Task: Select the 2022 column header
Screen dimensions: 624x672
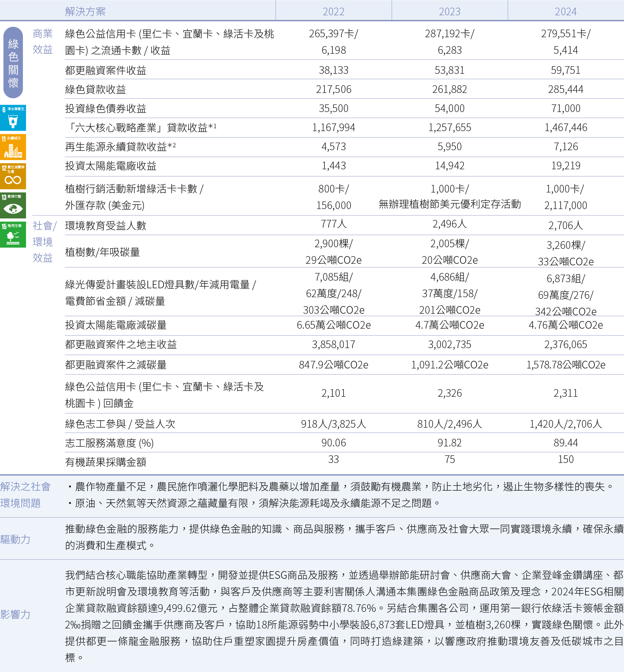Action: (x=333, y=11)
